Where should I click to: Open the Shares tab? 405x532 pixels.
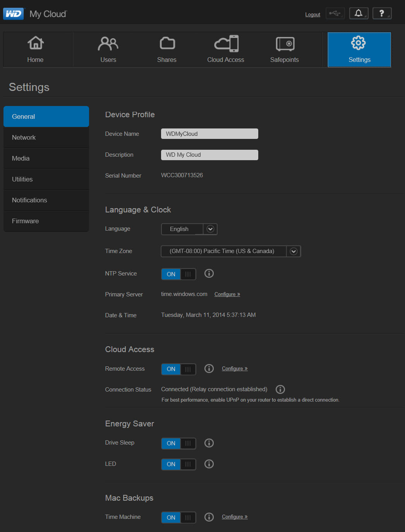tap(167, 50)
